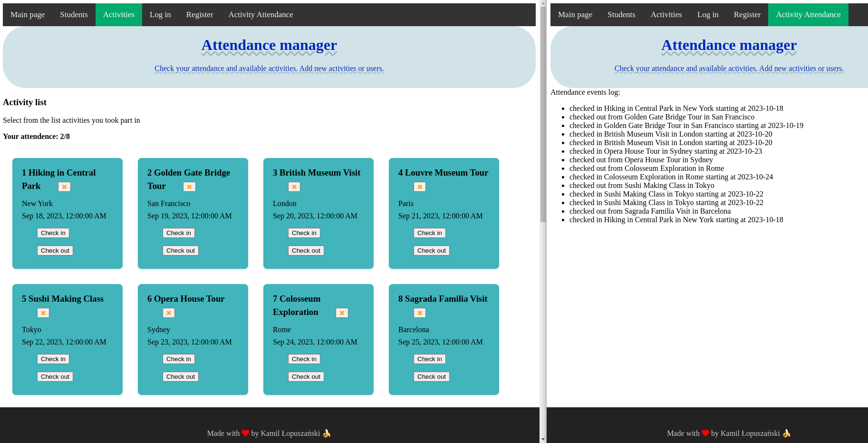Open Register page in left window
Image resolution: width=868 pixels, height=443 pixels.
click(x=200, y=15)
